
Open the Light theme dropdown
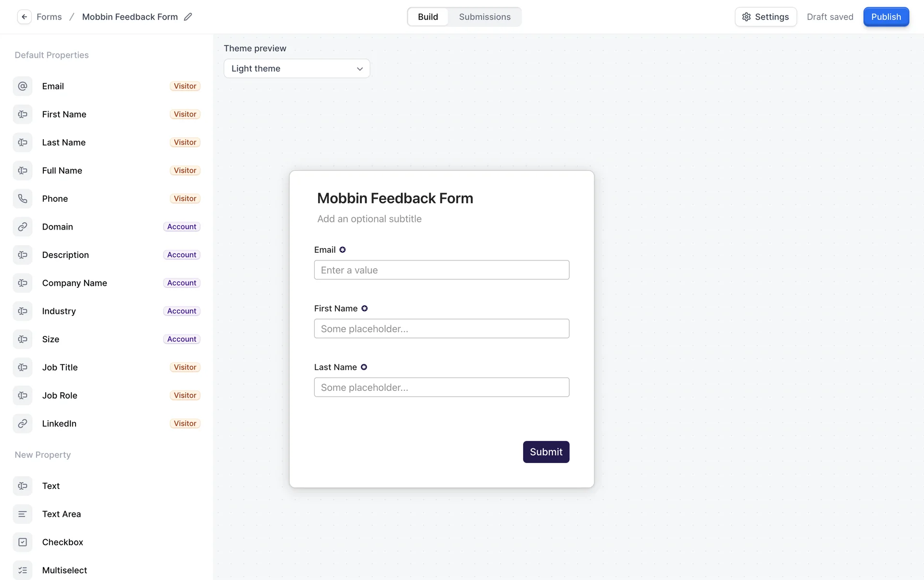pyautogui.click(x=296, y=68)
